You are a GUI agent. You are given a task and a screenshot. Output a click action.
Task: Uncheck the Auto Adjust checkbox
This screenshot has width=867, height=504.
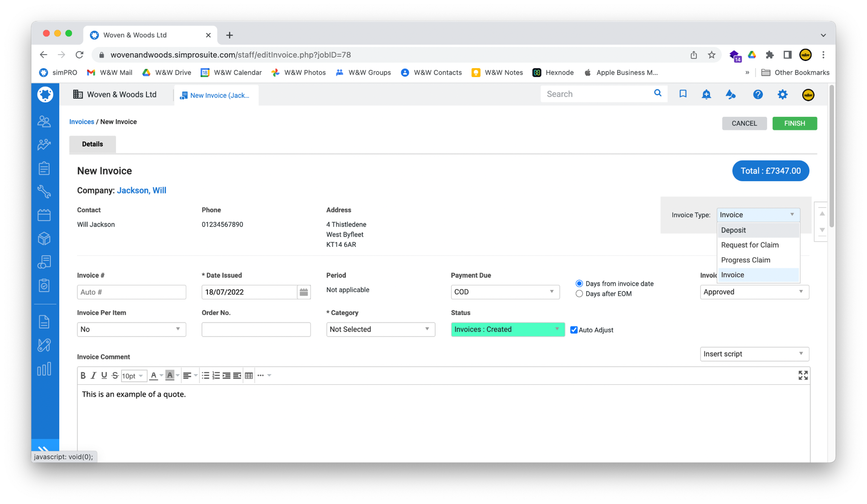(573, 330)
